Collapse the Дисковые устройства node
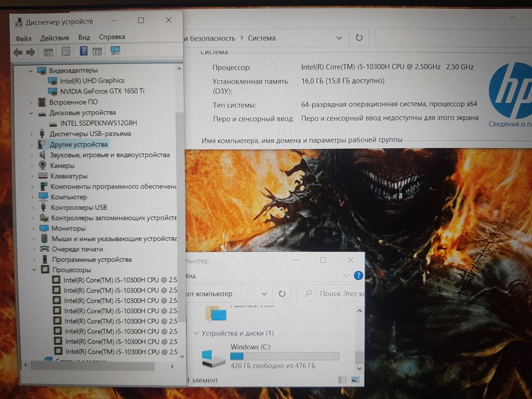This screenshot has width=532, height=399. 31,113
